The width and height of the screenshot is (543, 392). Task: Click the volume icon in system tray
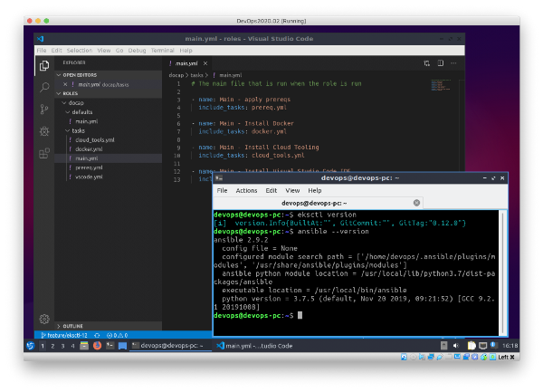(456, 345)
